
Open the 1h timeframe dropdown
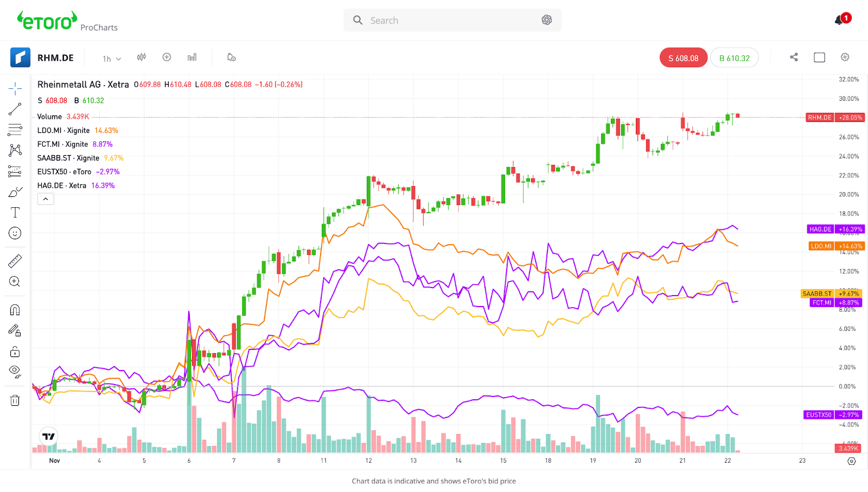click(112, 58)
